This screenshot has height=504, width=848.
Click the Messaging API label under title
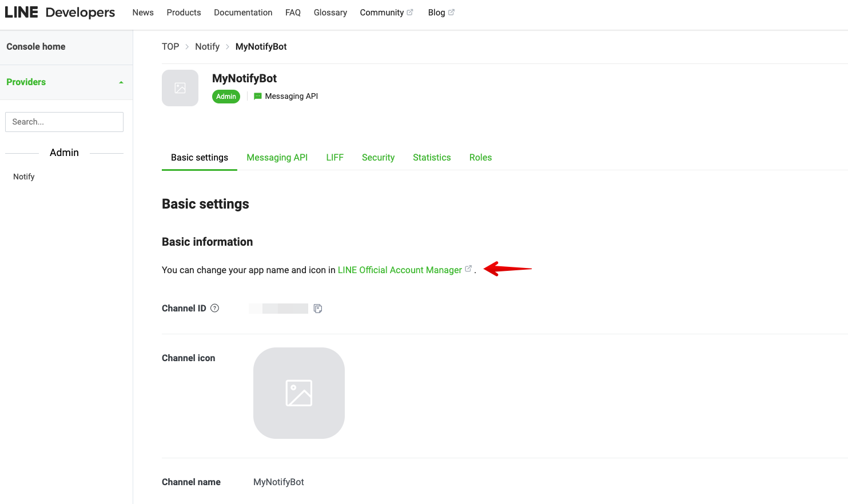point(291,96)
